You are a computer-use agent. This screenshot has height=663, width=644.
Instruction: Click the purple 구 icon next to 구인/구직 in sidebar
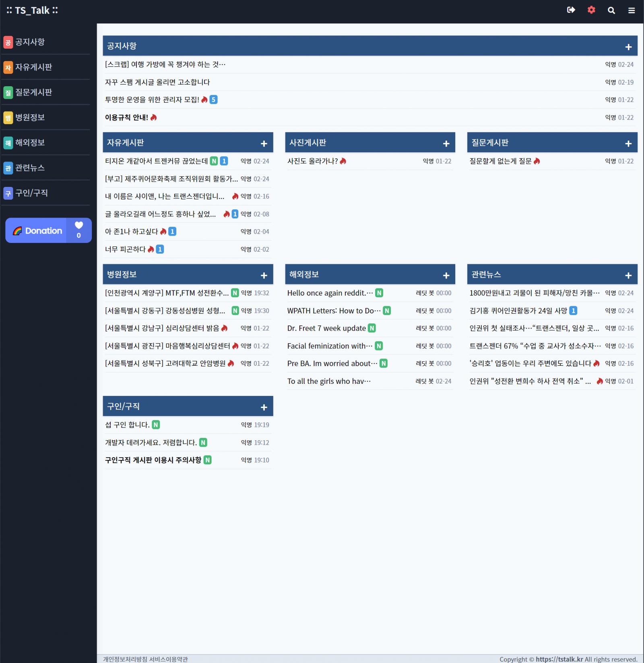click(8, 193)
